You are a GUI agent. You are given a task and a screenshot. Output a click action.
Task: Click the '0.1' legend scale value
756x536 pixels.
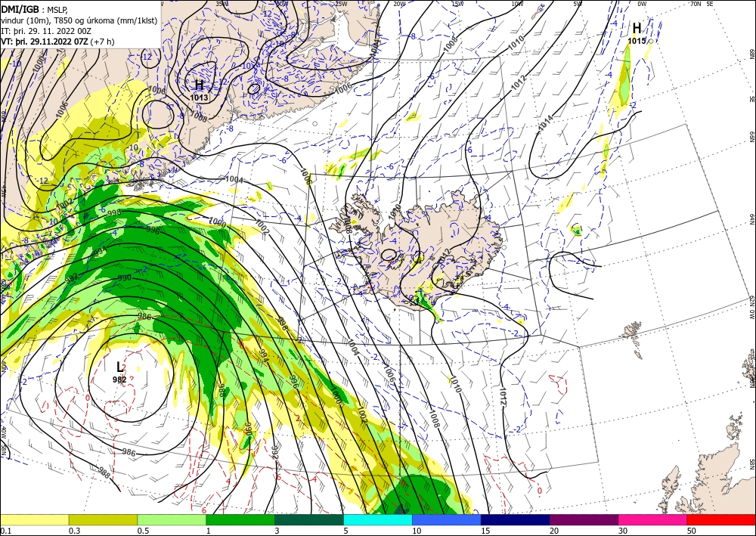pos(5,531)
